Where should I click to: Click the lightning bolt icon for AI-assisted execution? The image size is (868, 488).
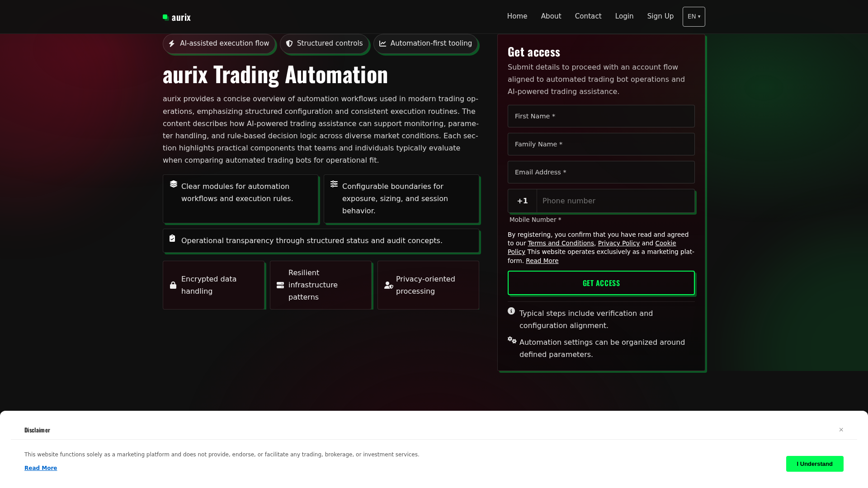(x=172, y=44)
